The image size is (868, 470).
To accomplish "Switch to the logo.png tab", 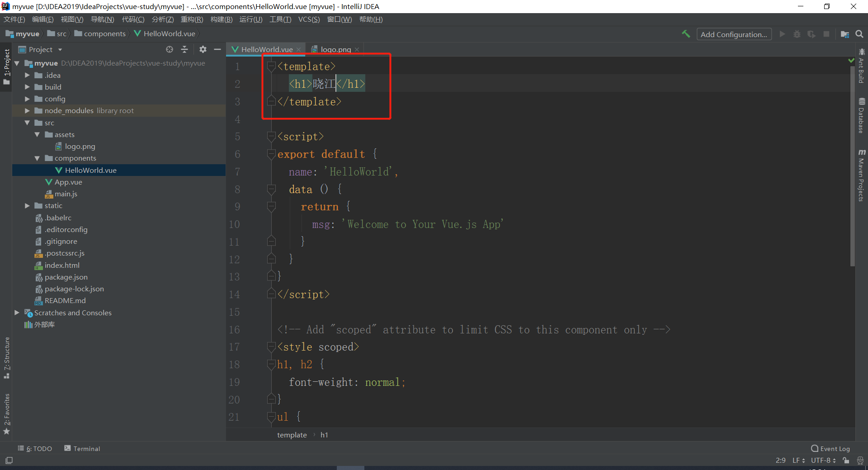I will coord(335,49).
